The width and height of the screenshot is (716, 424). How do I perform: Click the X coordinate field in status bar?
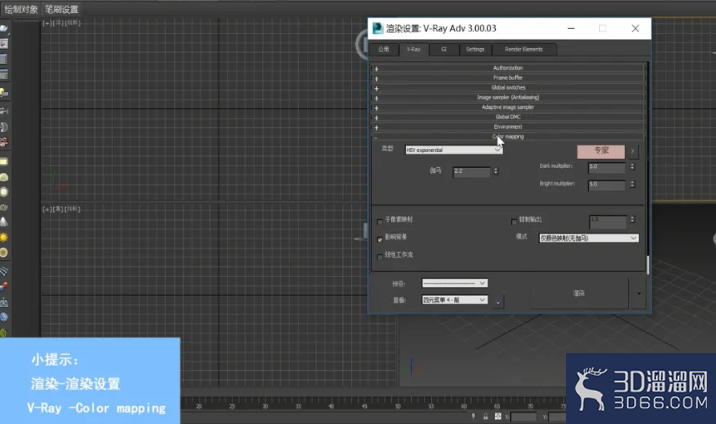pos(523,417)
